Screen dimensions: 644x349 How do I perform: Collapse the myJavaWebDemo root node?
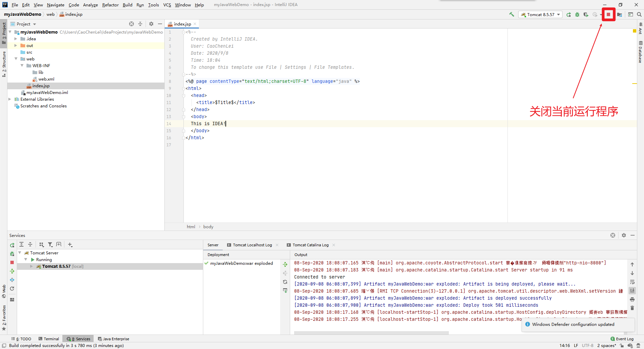[10, 32]
